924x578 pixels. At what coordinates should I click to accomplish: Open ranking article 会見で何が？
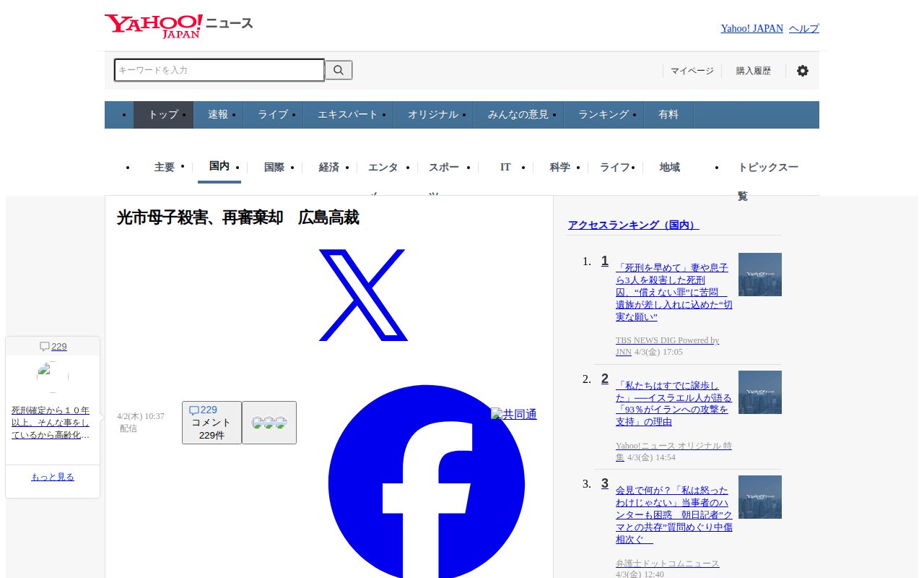point(674,514)
